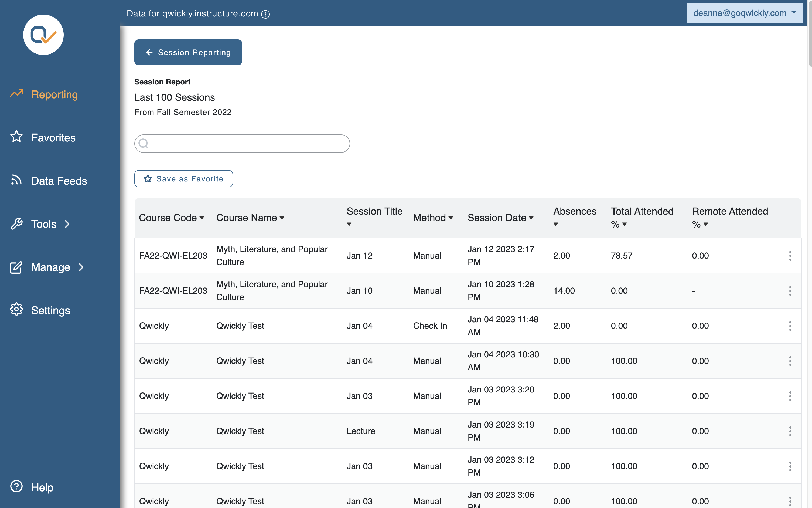Click the Last 100 Sessions heading
The image size is (812, 508).
(175, 97)
